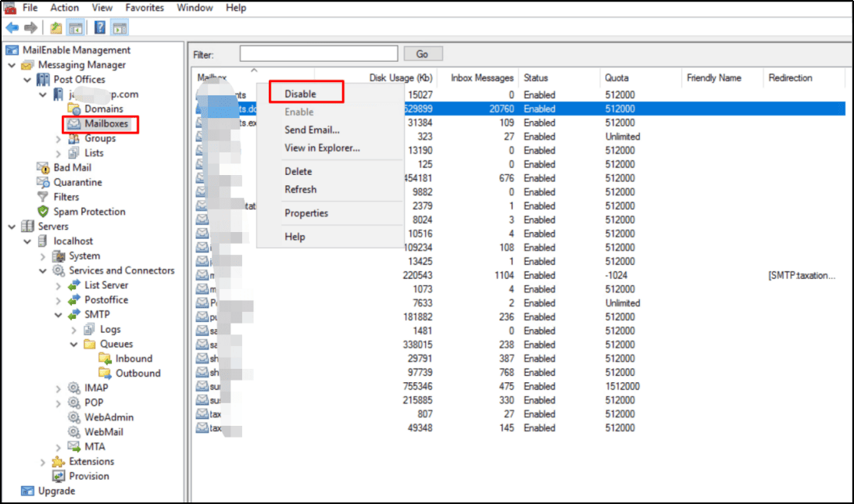Expand the Lists node
The image size is (854, 504).
(59, 154)
